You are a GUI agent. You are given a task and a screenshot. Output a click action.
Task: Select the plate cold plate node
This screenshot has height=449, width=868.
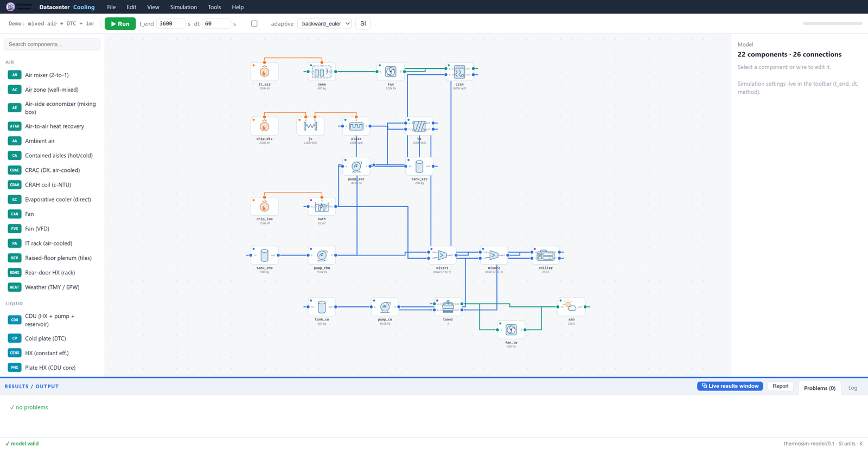click(x=356, y=126)
